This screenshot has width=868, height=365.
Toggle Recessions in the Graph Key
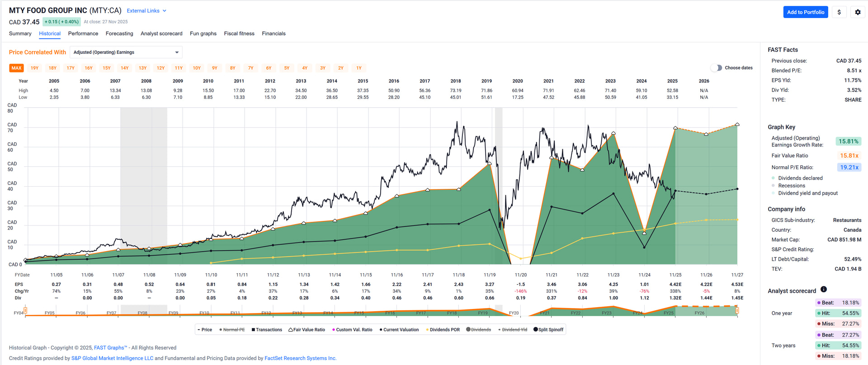coord(773,186)
